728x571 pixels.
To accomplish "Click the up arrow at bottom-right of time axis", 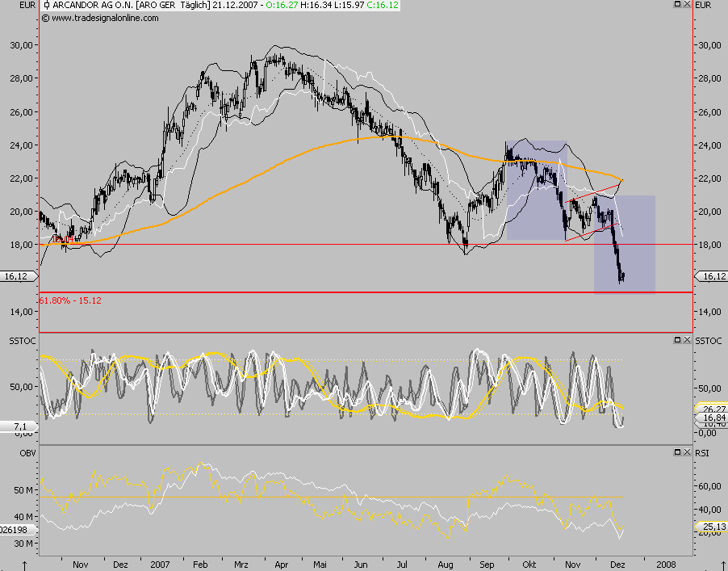I will (704, 565).
